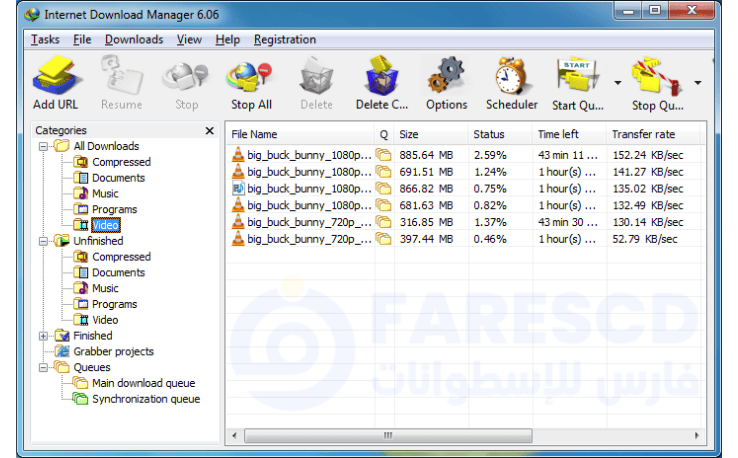Click media file icon of 866.82 MB row
This screenshot has height=458, width=738.
point(238,189)
